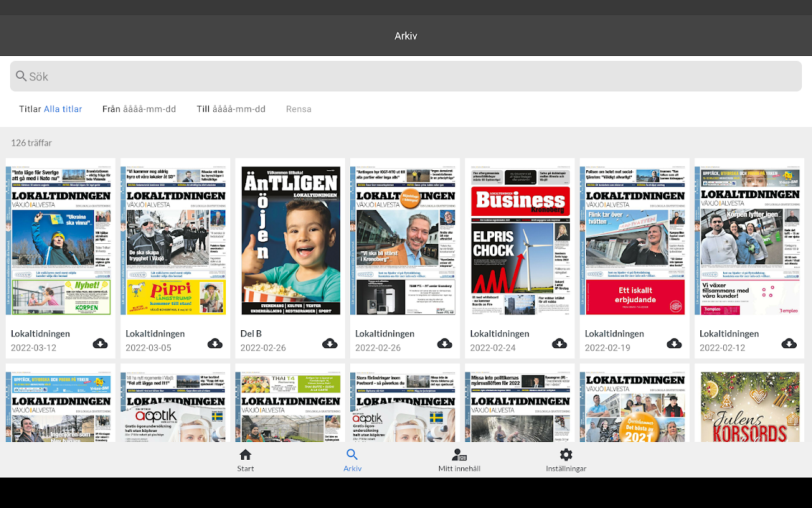Open the Julens Korsords cover
Image resolution: width=812 pixels, height=508 pixels.
click(x=749, y=406)
